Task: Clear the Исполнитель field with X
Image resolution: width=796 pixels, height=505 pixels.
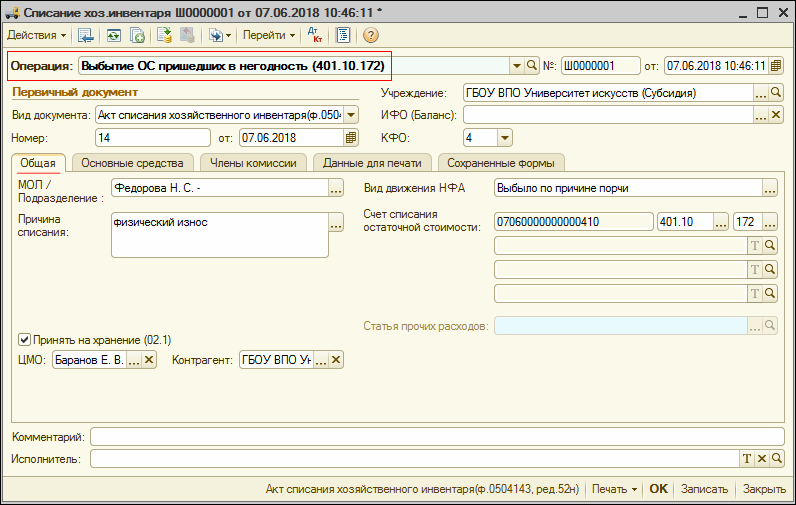Action: (x=761, y=459)
